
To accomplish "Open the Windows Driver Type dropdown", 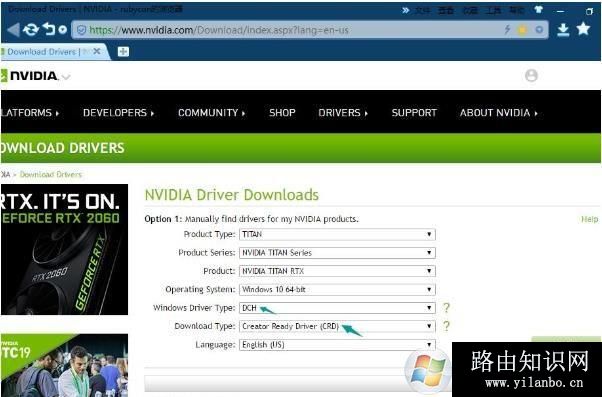I will point(337,308).
